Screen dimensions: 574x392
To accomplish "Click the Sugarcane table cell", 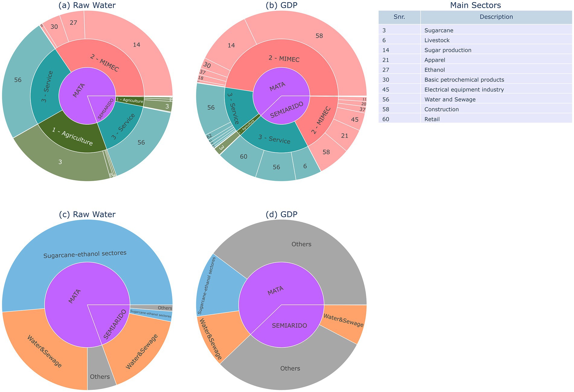I will pos(496,30).
